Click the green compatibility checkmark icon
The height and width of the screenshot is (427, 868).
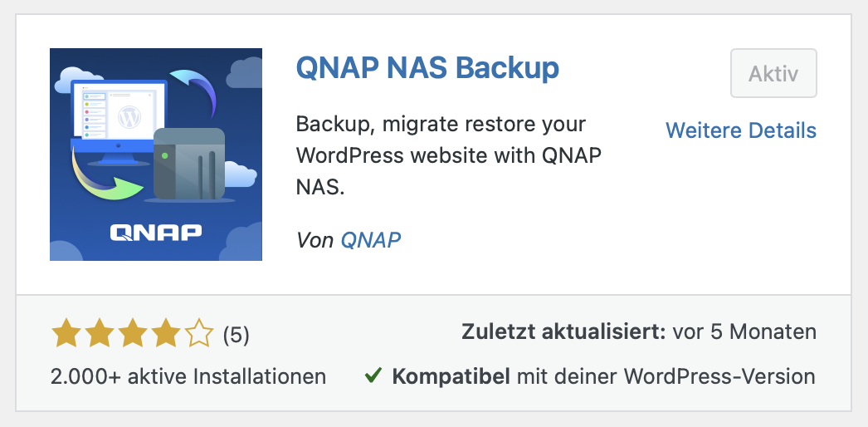tap(373, 376)
